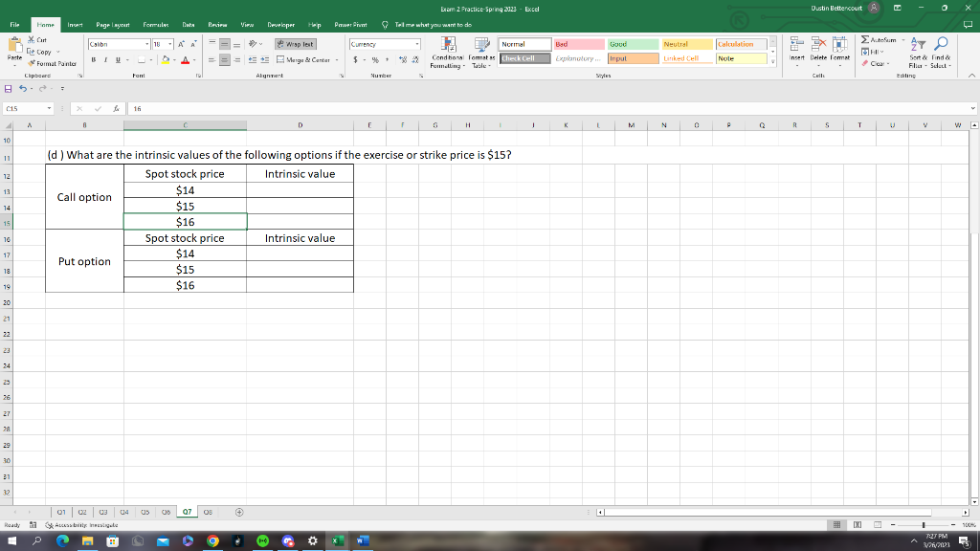The width and height of the screenshot is (980, 551).
Task: Decrease the cell indent
Action: click(x=253, y=60)
